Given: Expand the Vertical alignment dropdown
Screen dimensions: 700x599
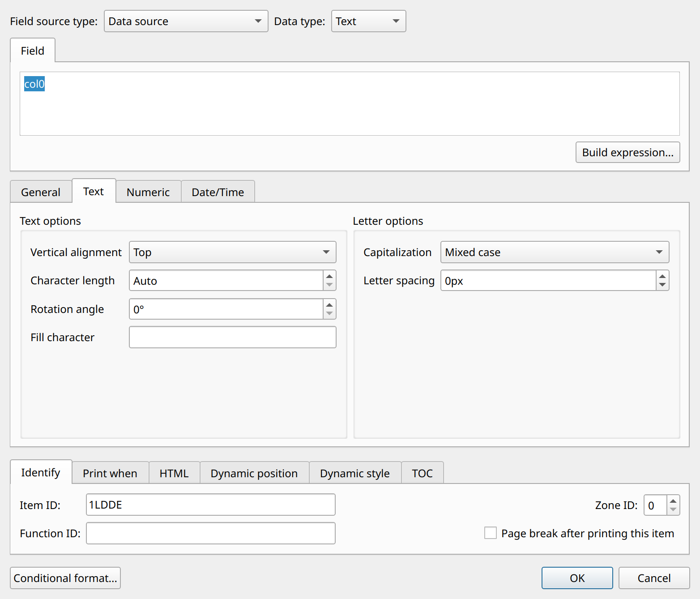Looking at the screenshot, I should (233, 252).
